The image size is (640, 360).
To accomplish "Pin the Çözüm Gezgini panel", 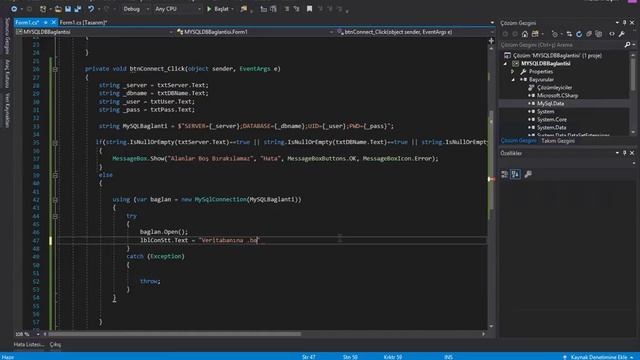I will pyautogui.click(x=624, y=23).
